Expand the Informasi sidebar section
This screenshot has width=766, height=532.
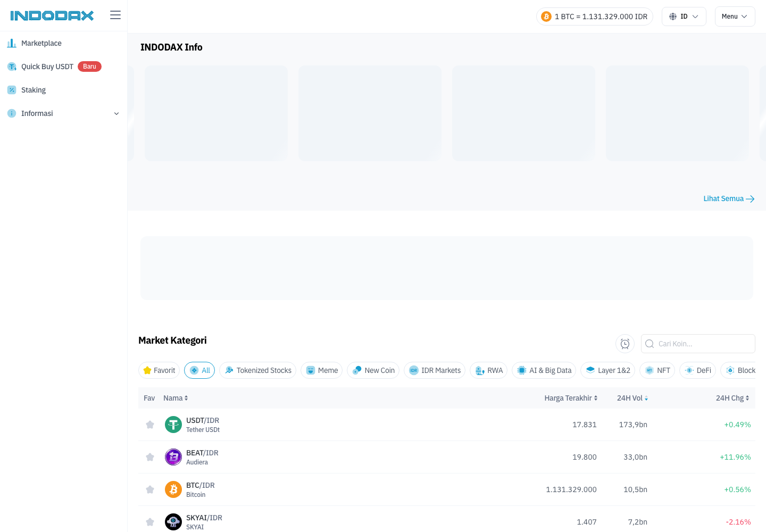point(64,113)
